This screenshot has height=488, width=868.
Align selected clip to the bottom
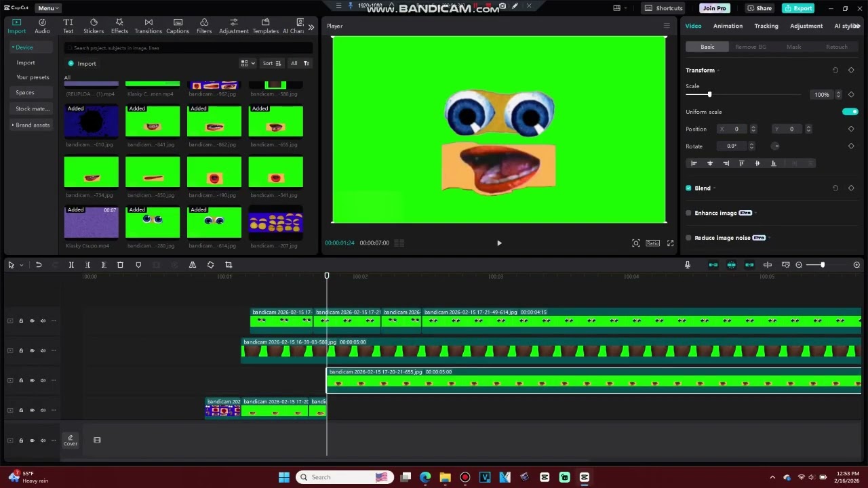(773, 163)
